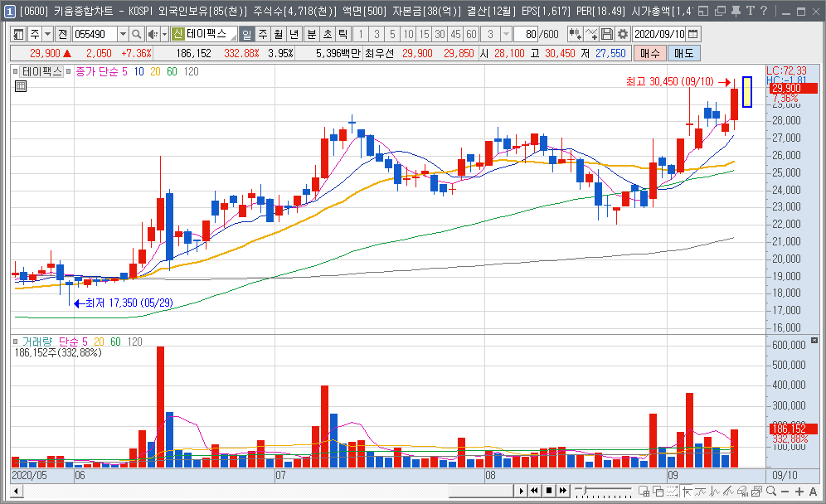826x504 pixels.
Task: Open chart settings gear icon
Action: 623,34
